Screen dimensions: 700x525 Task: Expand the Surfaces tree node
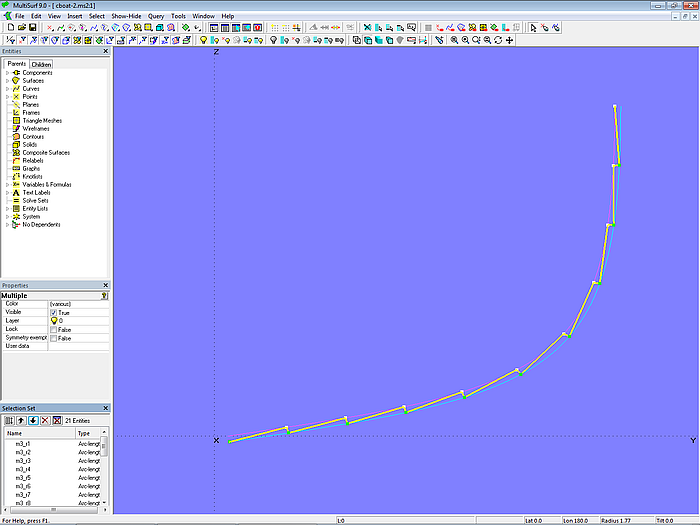click(x=7, y=81)
